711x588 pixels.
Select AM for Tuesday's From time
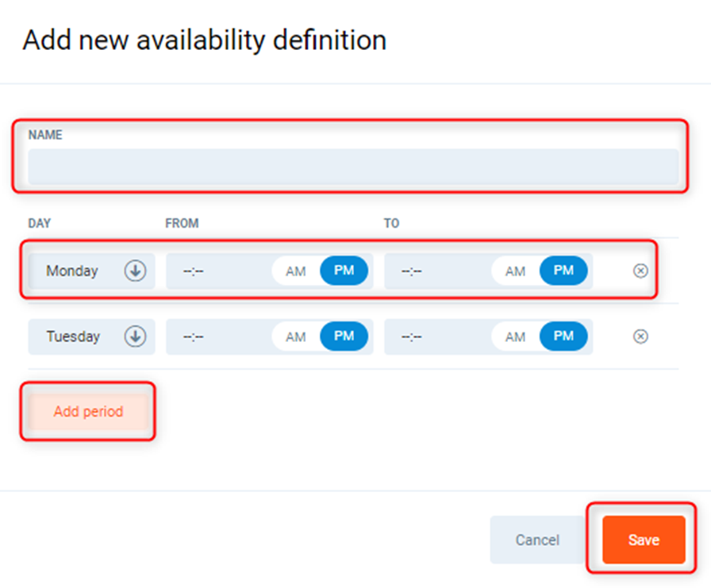[296, 336]
